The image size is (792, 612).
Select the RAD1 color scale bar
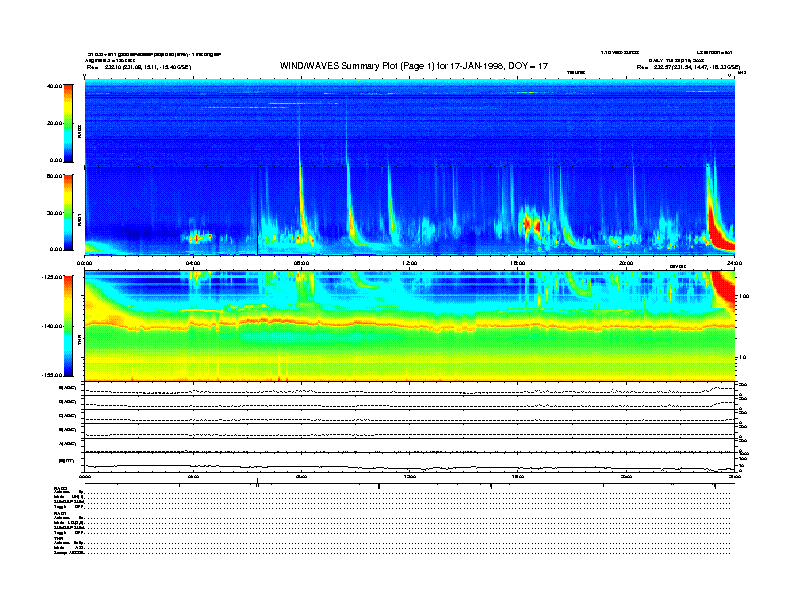69,213
